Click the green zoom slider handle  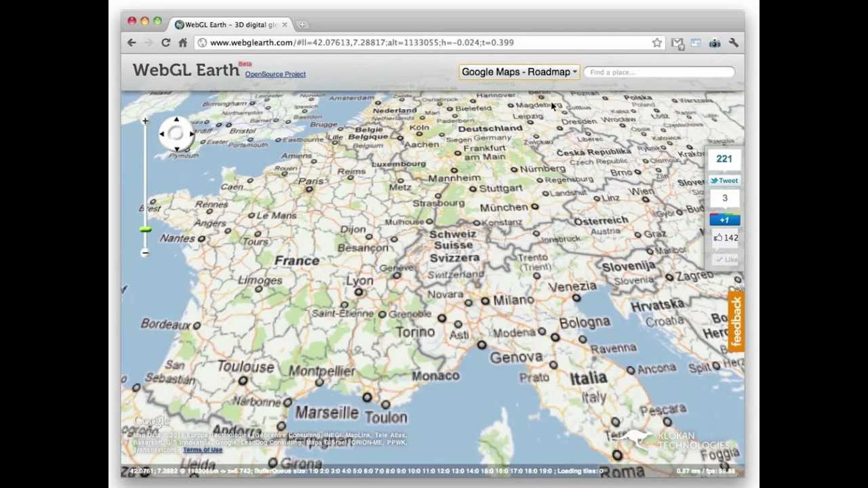(x=145, y=230)
